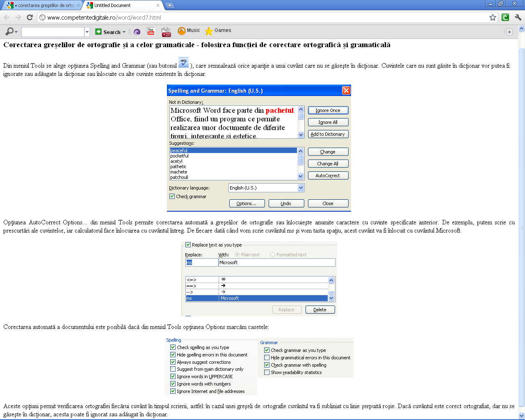
Task: Click the Suggestions list scroll-up arrow
Action: [301, 151]
